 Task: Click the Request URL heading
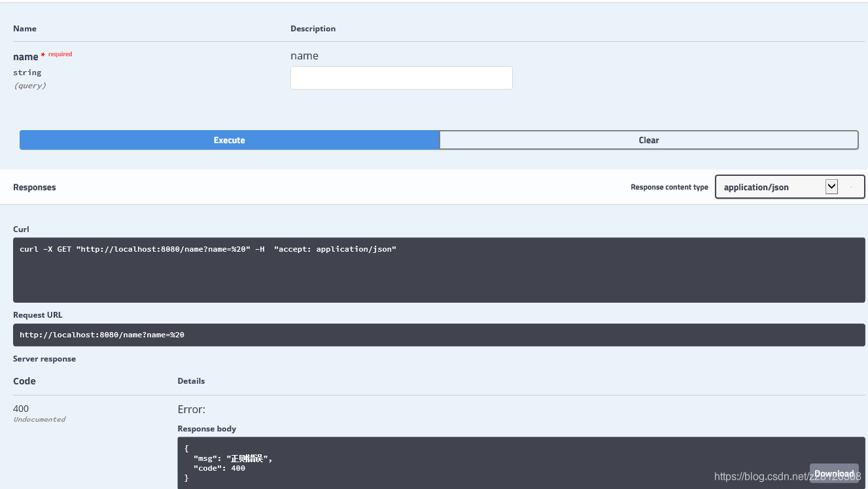pyautogui.click(x=38, y=315)
